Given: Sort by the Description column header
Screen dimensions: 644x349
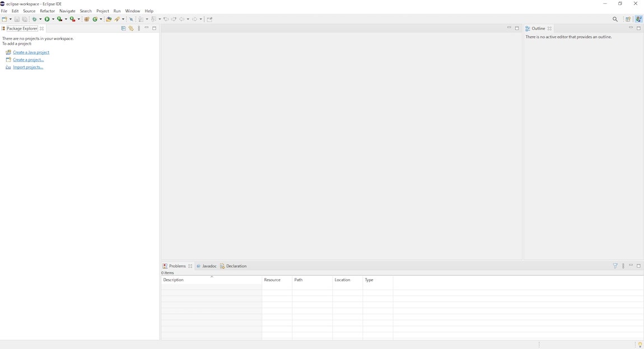Looking at the screenshot, I should [x=212, y=280].
